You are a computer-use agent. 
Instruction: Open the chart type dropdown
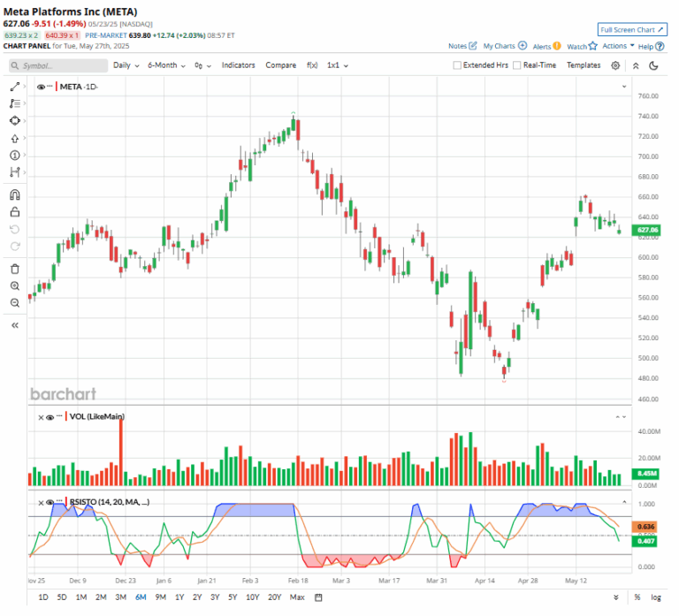[x=202, y=65]
